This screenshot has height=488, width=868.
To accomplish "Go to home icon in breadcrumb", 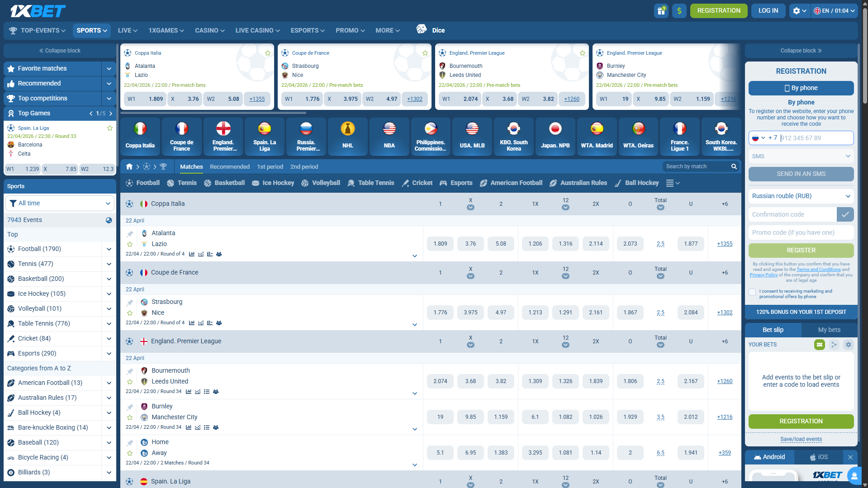I will pos(129,166).
